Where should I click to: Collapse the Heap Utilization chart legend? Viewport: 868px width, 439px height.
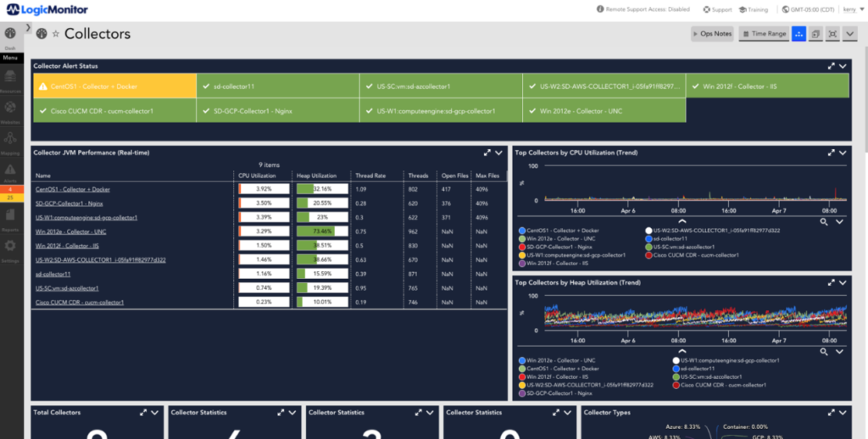click(682, 350)
